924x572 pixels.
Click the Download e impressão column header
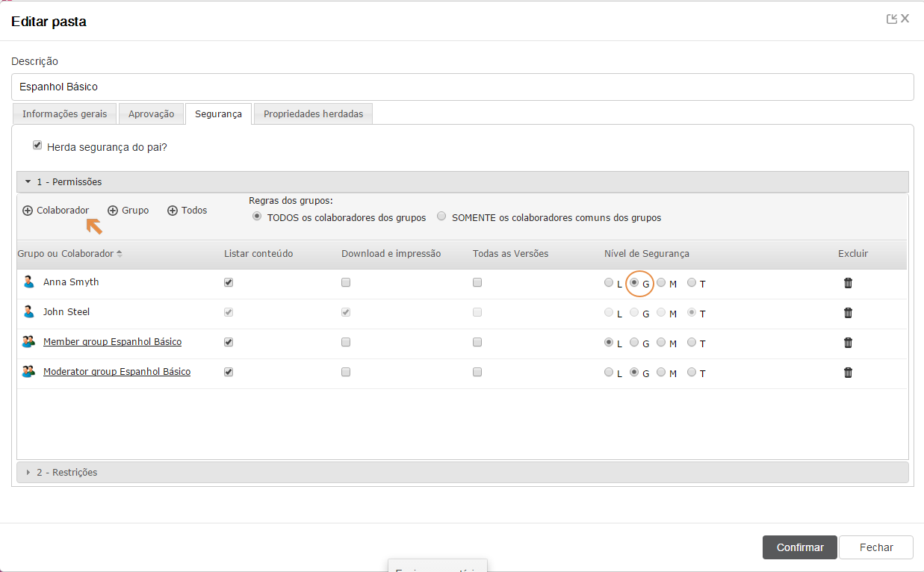click(x=391, y=254)
